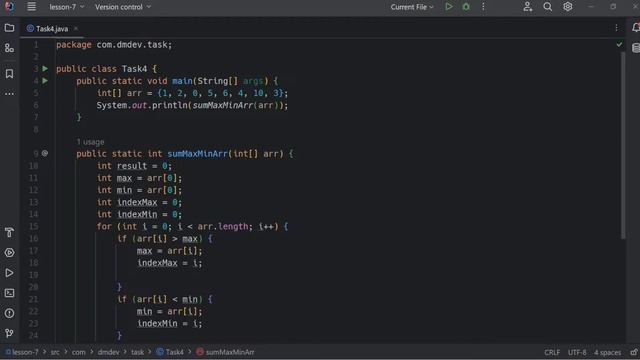640x360 pixels.
Task: Click the sumMaxMinArr method breadcrumb
Action: (x=225, y=352)
